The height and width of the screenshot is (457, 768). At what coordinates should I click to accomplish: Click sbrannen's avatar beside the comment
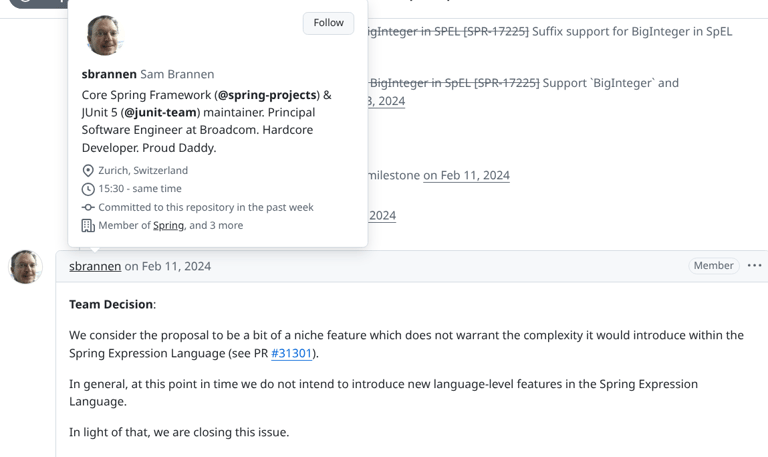pos(26,267)
